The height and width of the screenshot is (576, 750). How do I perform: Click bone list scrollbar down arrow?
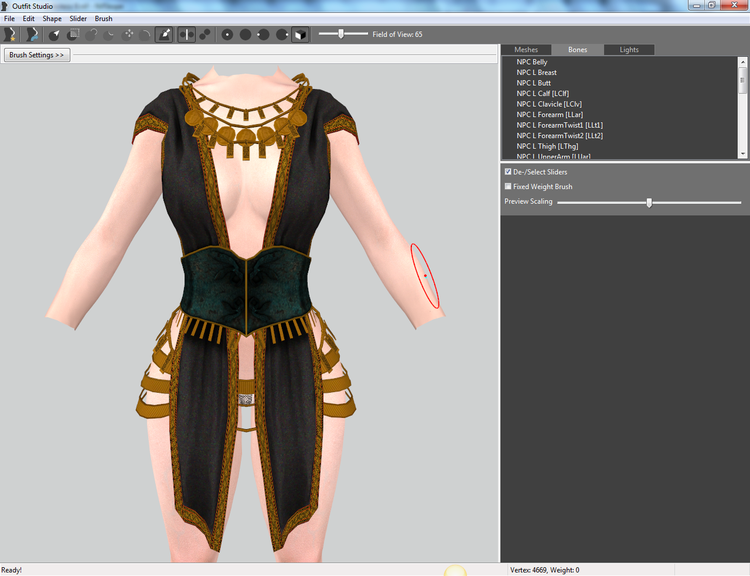pyautogui.click(x=742, y=154)
